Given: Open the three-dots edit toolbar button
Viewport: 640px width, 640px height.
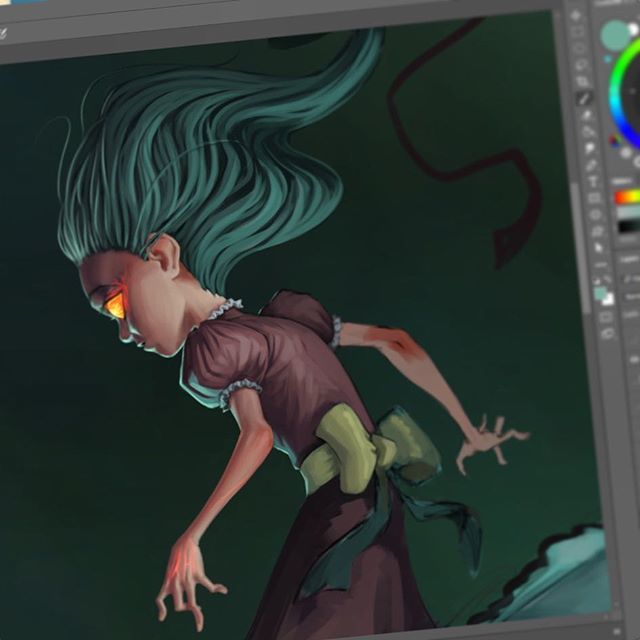Looking at the screenshot, I should 600,265.
